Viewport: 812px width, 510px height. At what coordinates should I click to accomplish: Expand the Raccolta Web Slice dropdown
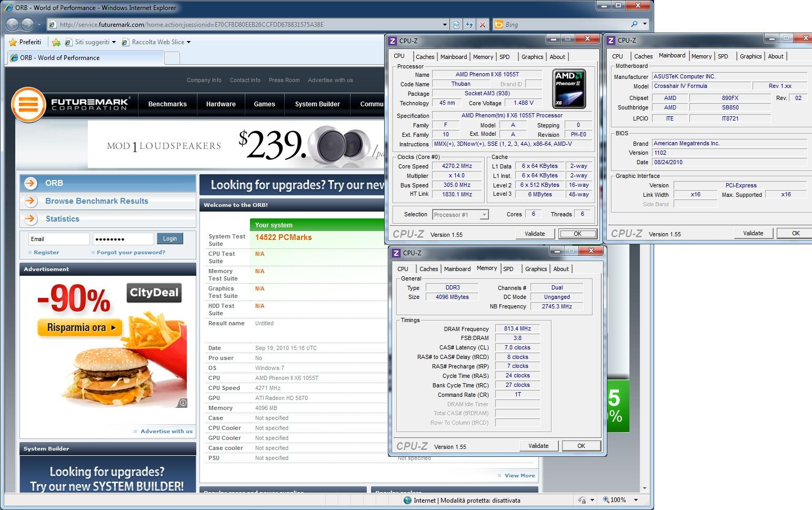pyautogui.click(x=188, y=42)
